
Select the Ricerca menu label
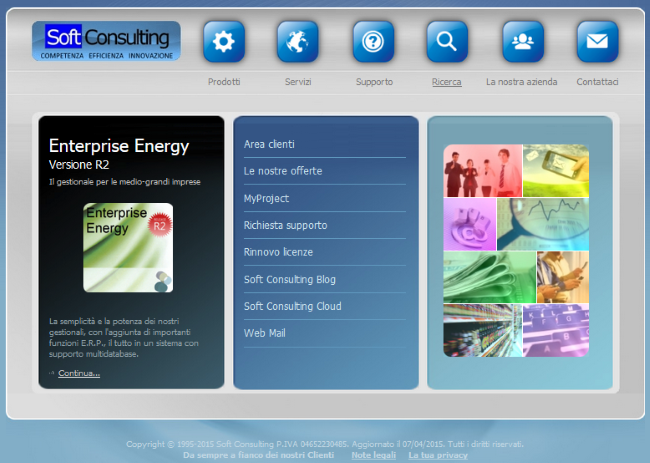pyautogui.click(x=446, y=82)
